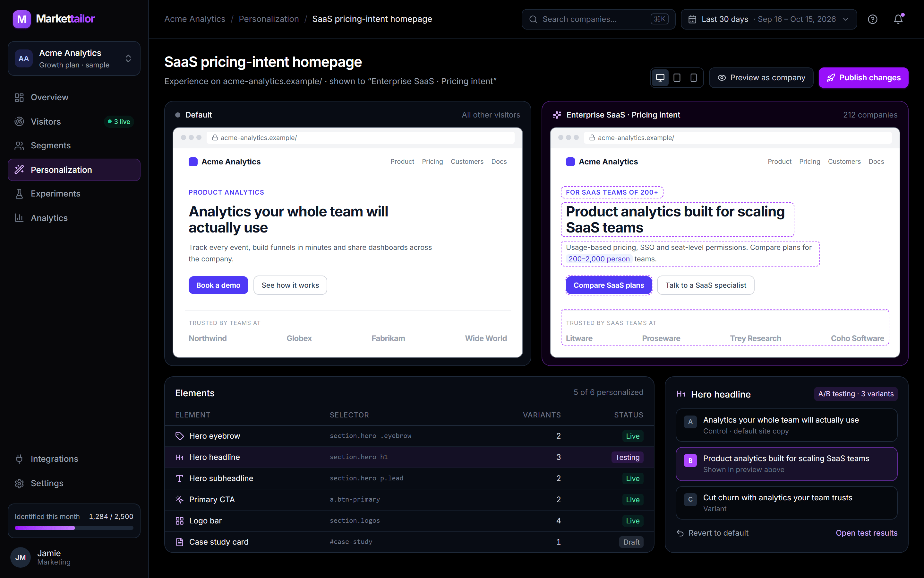Open Visitors page
Image resolution: width=924 pixels, height=578 pixels.
(74, 122)
